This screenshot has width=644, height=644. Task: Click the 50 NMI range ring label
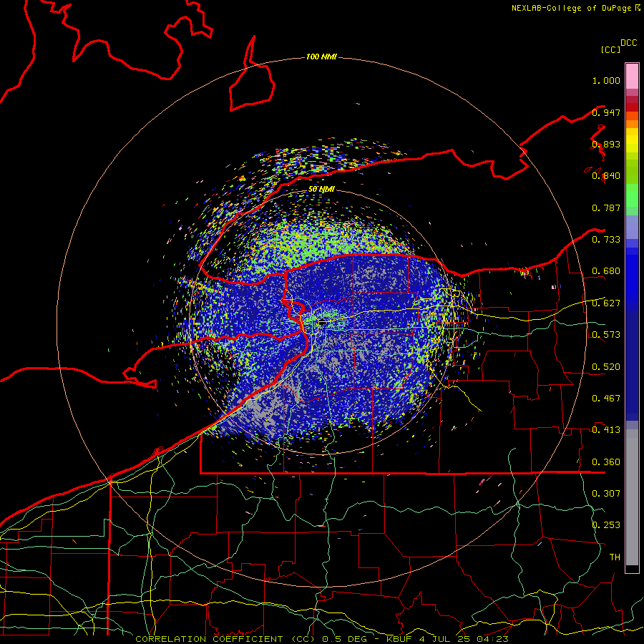tap(321, 189)
